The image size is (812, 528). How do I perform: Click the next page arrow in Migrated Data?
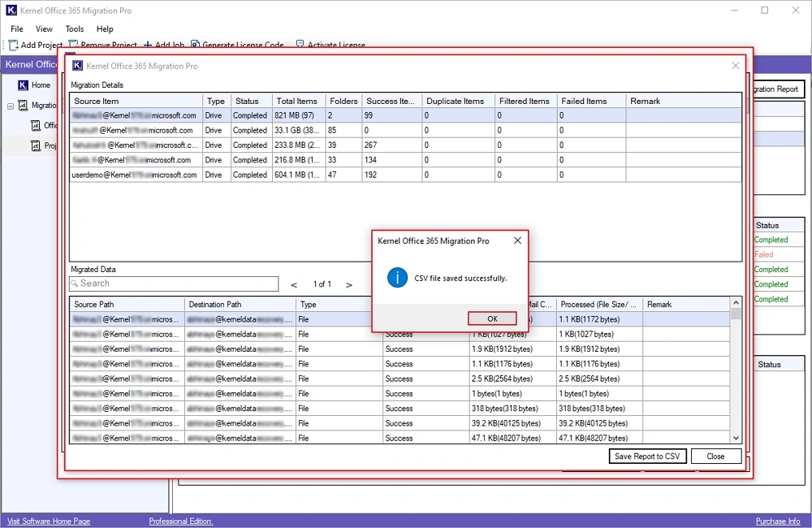pyautogui.click(x=349, y=284)
